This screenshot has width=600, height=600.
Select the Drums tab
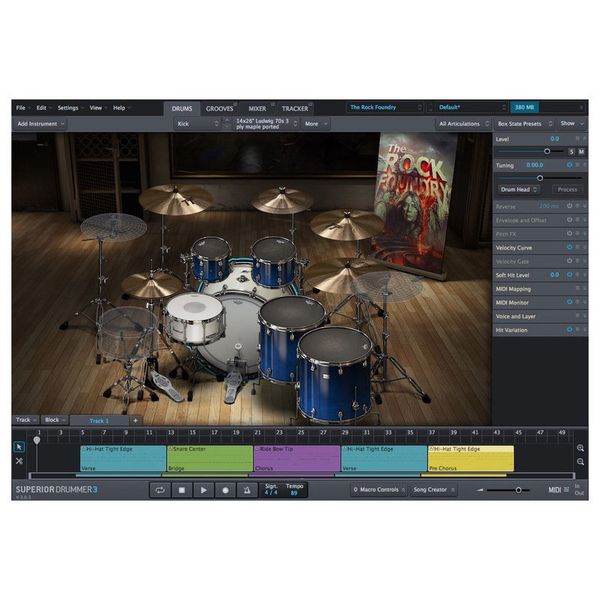click(182, 109)
